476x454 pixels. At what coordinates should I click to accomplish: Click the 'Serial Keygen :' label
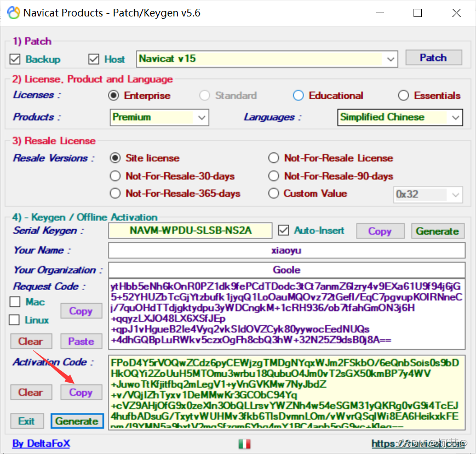click(48, 230)
